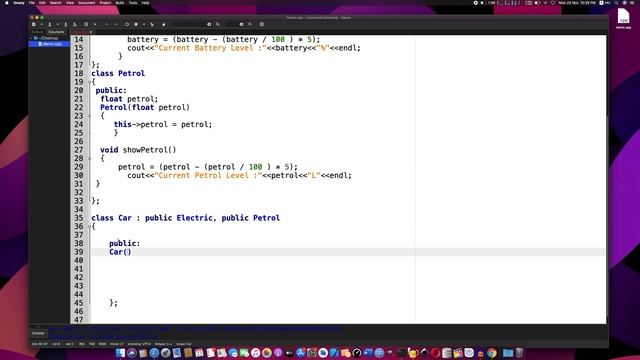Open Google Chrome from the dock
640x360 pixels.
point(492,353)
